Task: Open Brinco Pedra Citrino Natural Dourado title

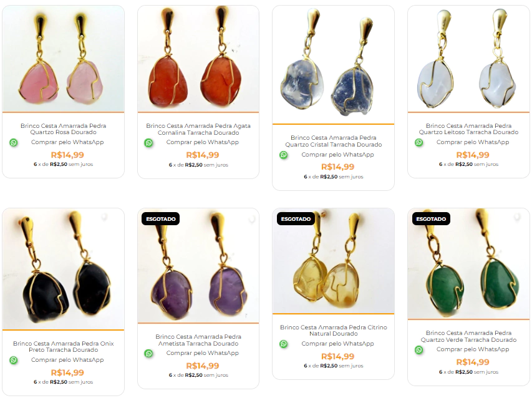Action: 334,331
